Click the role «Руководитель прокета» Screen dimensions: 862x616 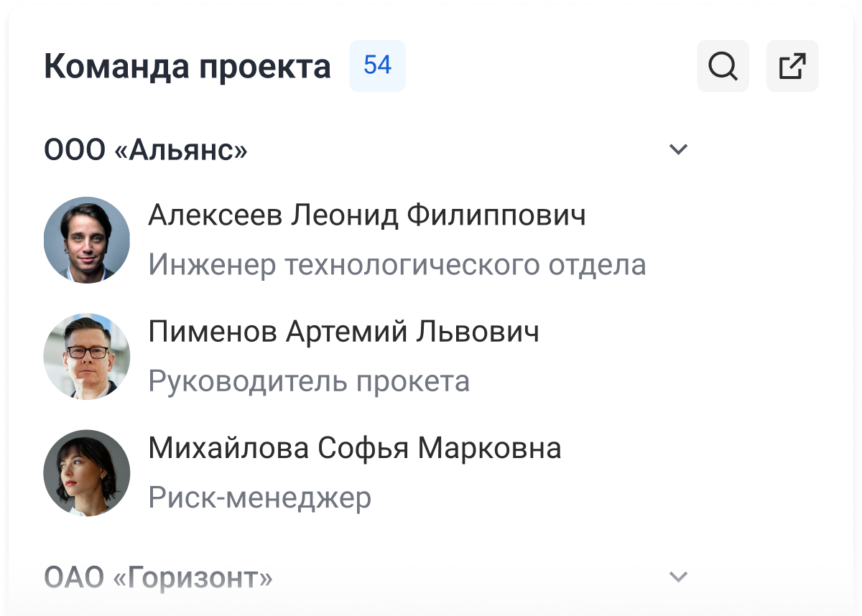[x=309, y=381]
